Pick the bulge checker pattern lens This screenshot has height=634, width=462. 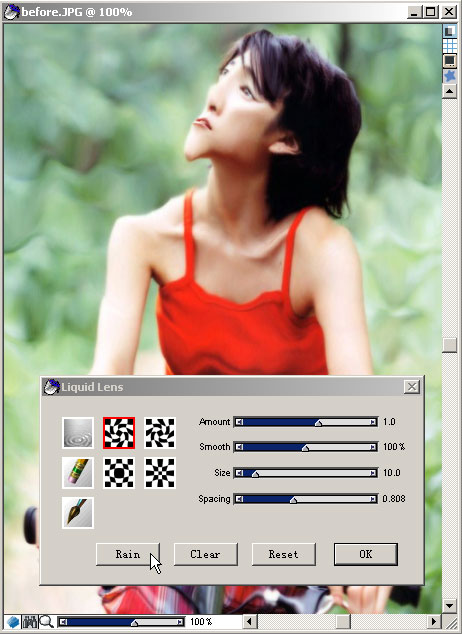(119, 473)
